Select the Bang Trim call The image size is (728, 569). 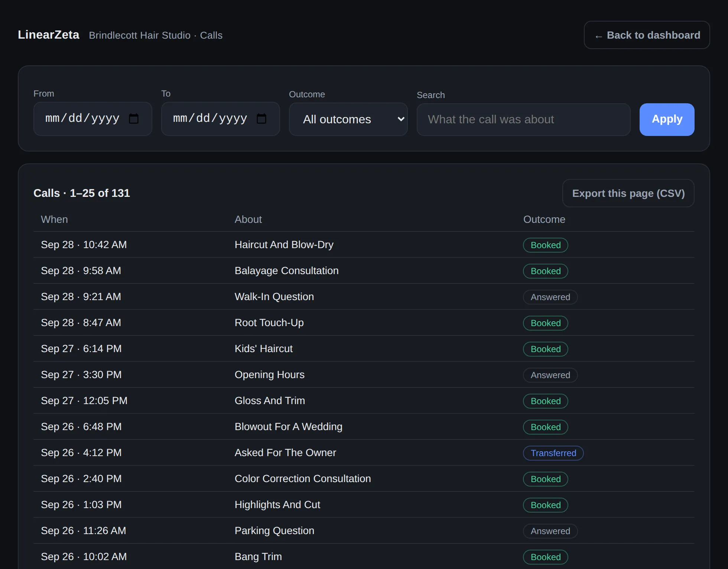click(364, 556)
